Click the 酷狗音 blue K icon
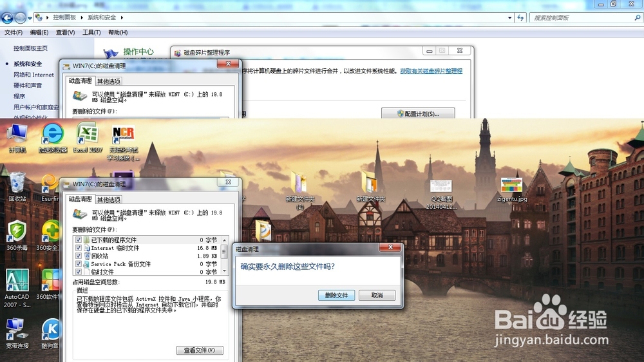Viewport: 644px width, 362px height. coord(50,333)
